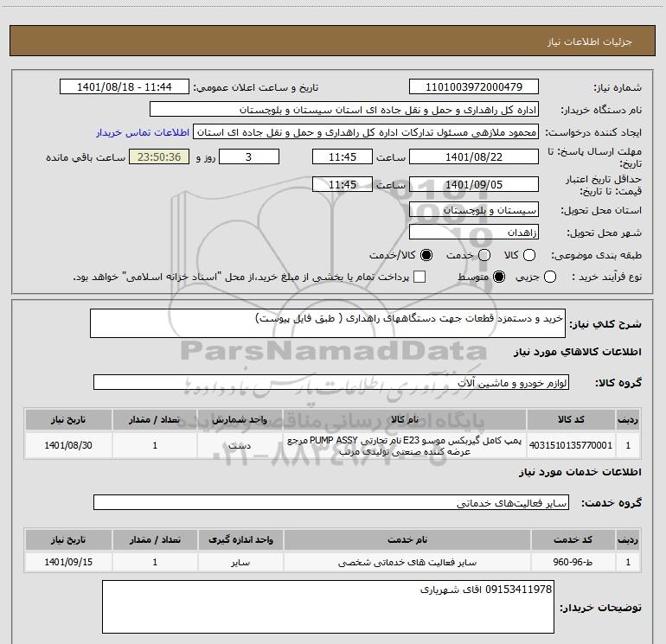
Task: Click the request creator field محمود ملازهی
Action: pos(366,131)
